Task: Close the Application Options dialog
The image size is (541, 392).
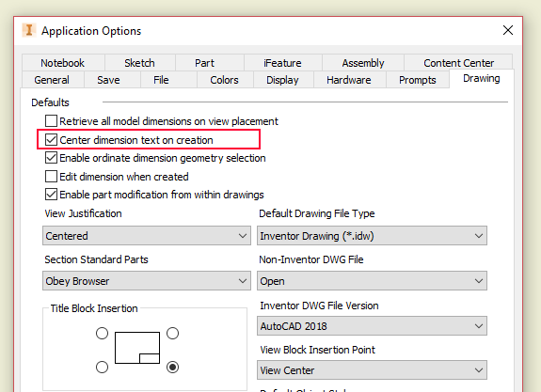Action: [x=507, y=30]
